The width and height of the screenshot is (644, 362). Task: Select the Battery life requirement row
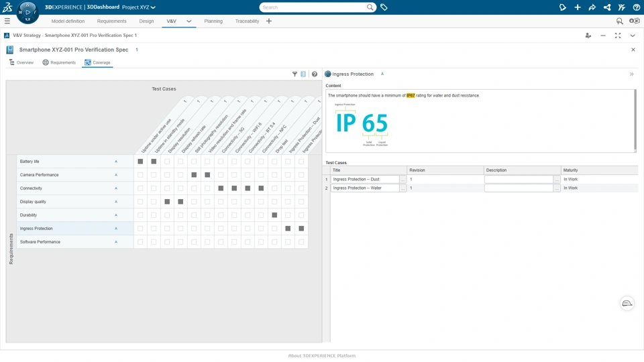pos(75,162)
